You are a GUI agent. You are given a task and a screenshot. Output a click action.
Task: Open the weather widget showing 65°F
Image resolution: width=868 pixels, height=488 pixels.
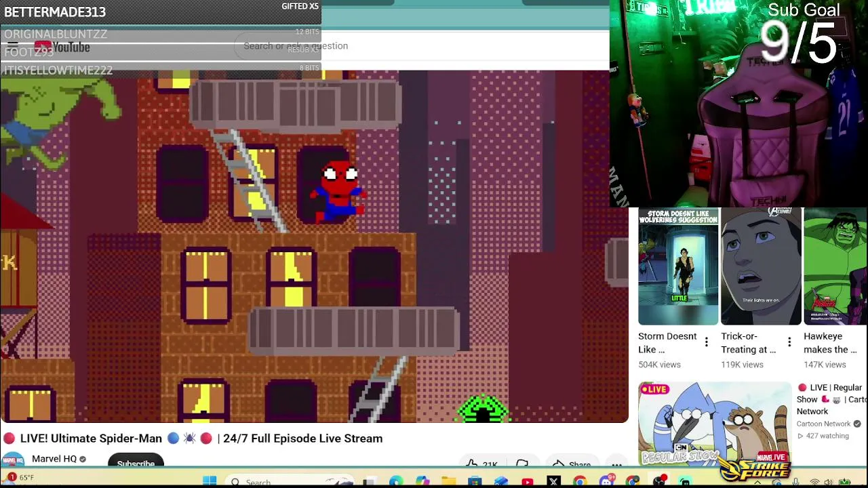19,478
